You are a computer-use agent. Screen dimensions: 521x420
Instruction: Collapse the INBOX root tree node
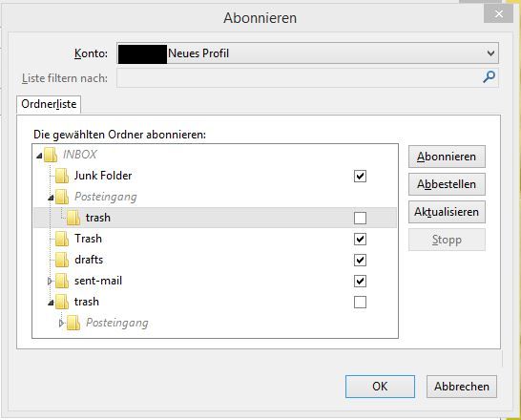point(39,156)
